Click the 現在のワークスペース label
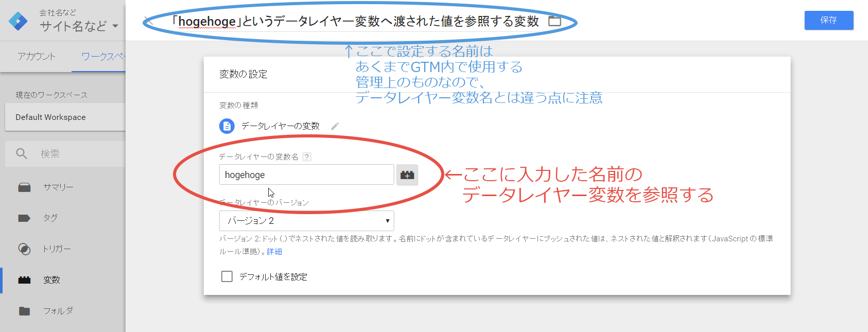 click(x=51, y=95)
